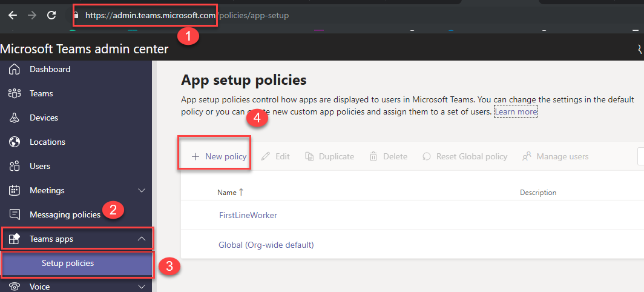The height and width of the screenshot is (292, 644).
Task: Open the Learn more link
Action: [x=516, y=112]
